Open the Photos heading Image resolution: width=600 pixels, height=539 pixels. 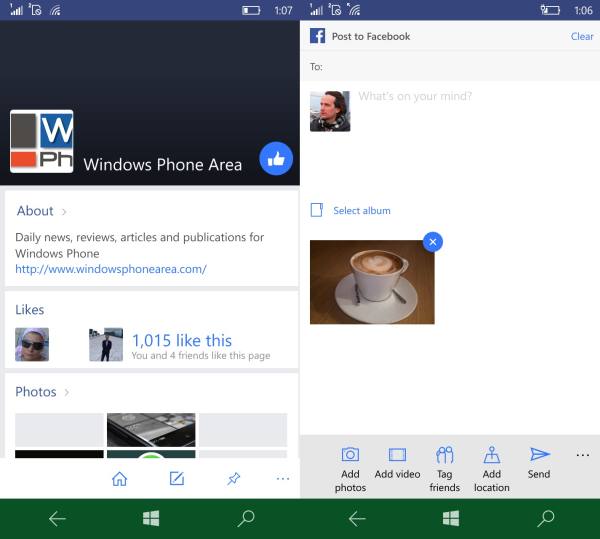pyautogui.click(x=36, y=392)
